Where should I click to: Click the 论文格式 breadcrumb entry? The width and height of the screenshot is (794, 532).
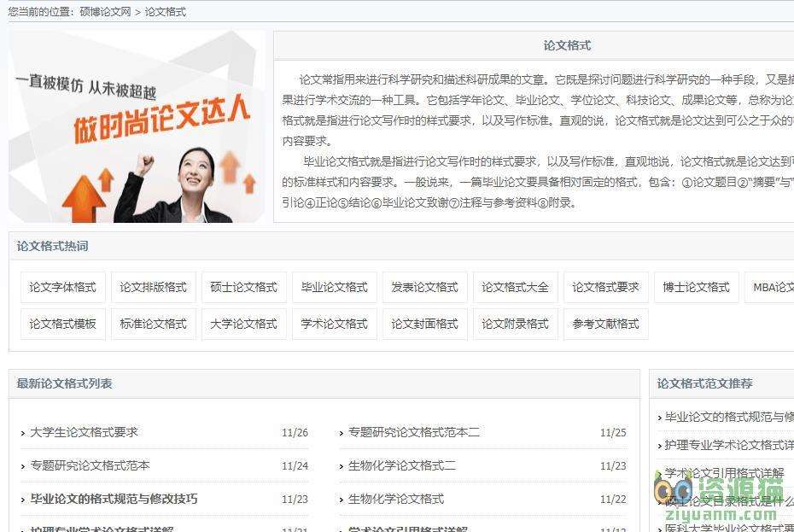coord(165,12)
